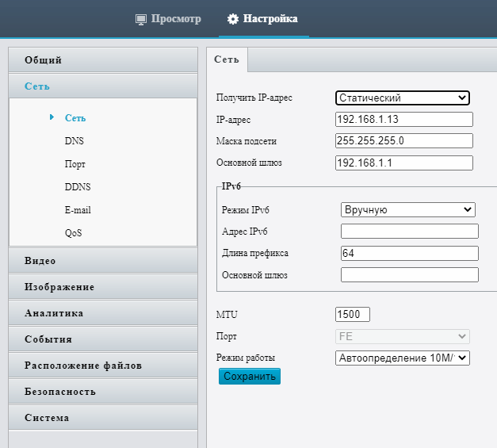Image resolution: width=497 pixels, height=448 pixels.
Task: Click the IP-адрес field 192.168.1.13
Action: (x=403, y=119)
